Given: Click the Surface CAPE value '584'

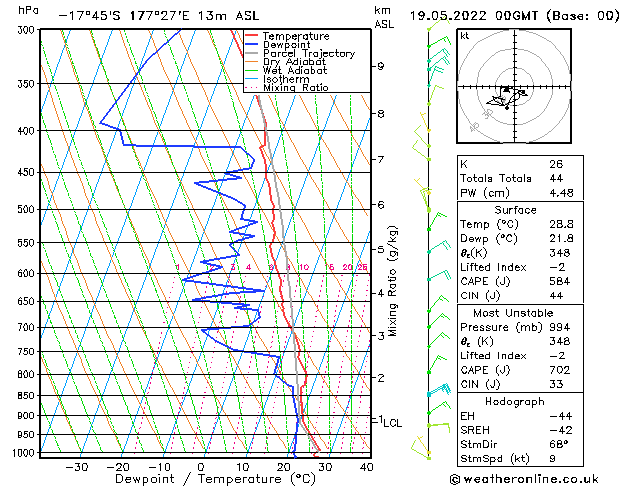Looking at the screenshot, I should pos(560,281).
